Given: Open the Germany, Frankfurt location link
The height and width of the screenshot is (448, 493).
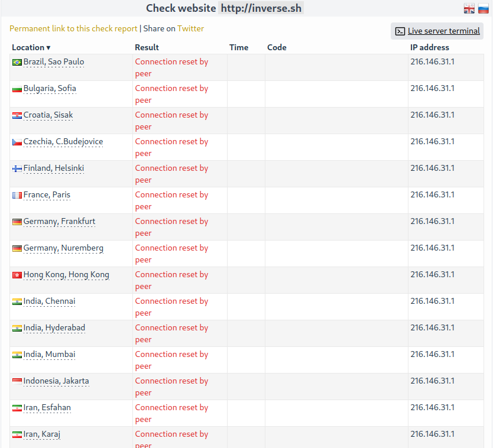Looking at the screenshot, I should 59,221.
